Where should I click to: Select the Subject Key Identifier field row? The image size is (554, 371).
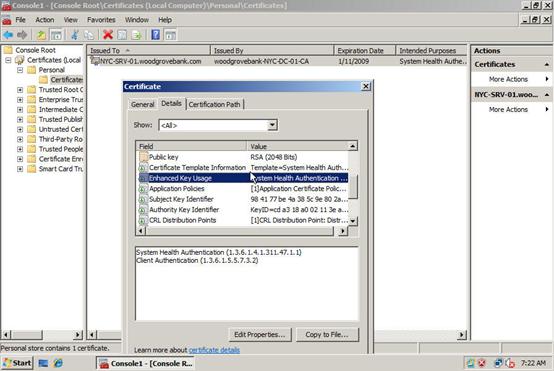point(243,199)
